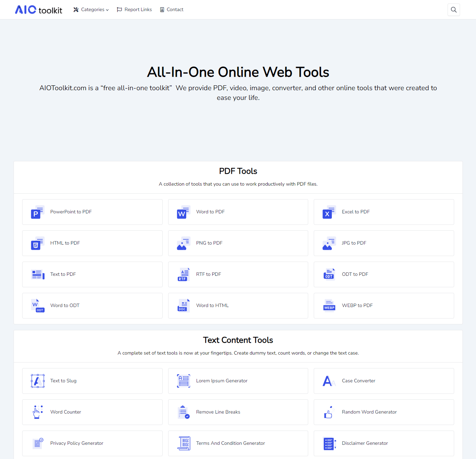The width and height of the screenshot is (476, 459).
Task: Select the HTML to PDF tool icon
Action: click(37, 243)
